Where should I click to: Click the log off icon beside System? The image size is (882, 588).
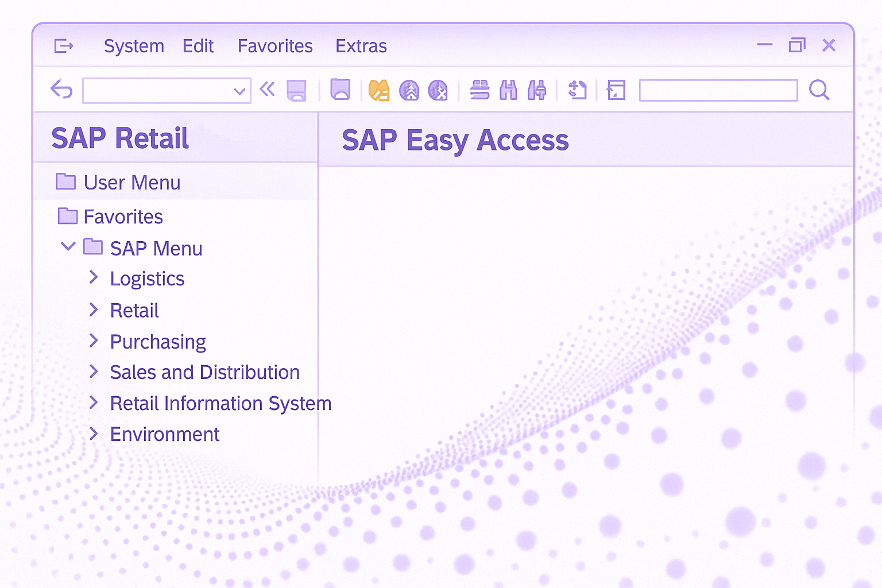(x=64, y=46)
